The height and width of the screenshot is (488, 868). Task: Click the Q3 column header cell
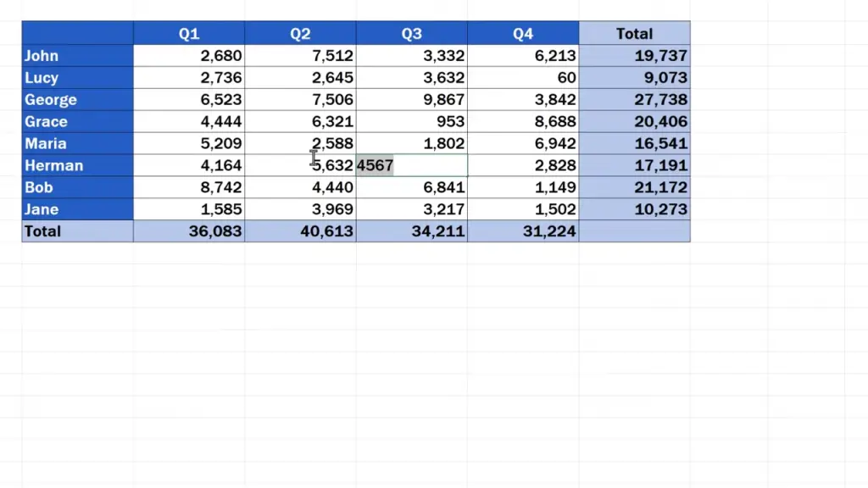tap(411, 34)
